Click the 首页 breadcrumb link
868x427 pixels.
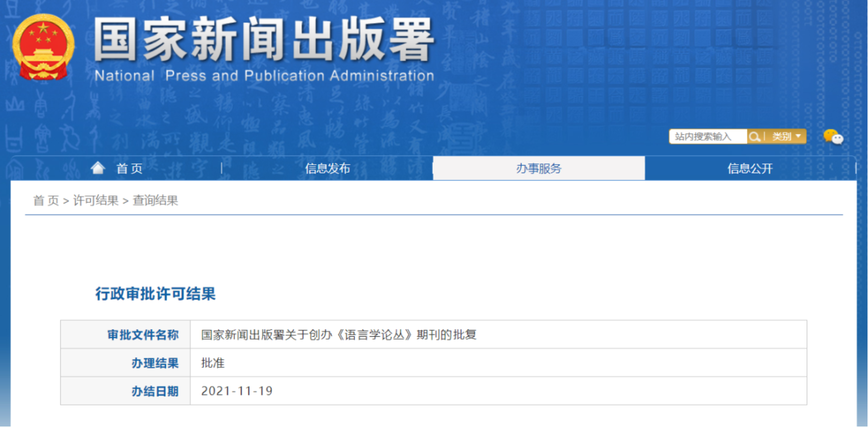coord(46,201)
